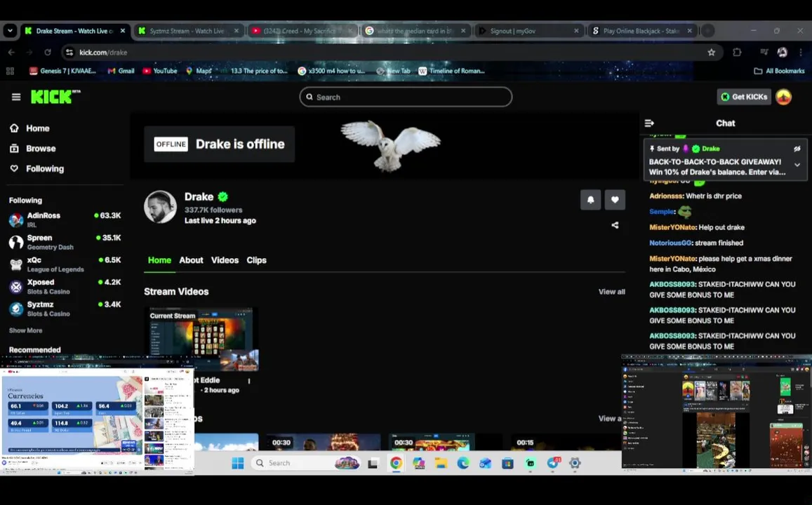Open File Explorer from the taskbar

click(441, 463)
